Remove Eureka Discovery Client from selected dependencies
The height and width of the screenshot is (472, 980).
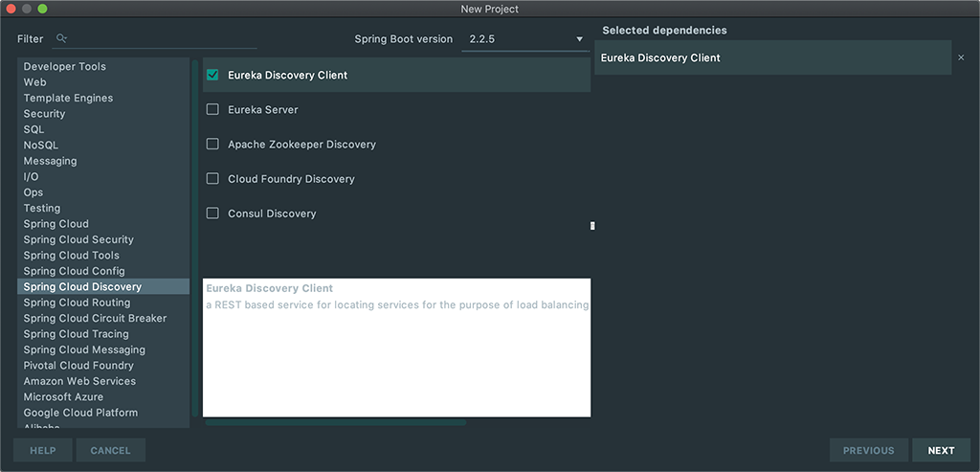[961, 58]
